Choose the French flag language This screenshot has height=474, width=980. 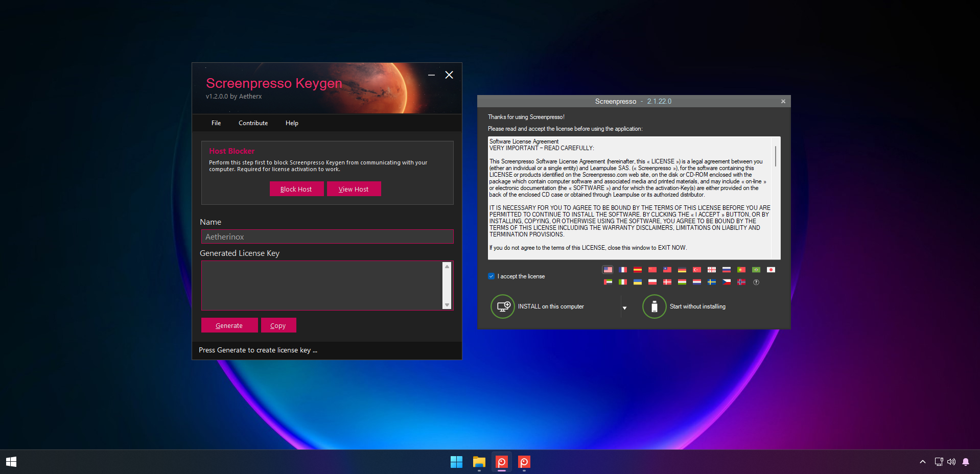622,270
